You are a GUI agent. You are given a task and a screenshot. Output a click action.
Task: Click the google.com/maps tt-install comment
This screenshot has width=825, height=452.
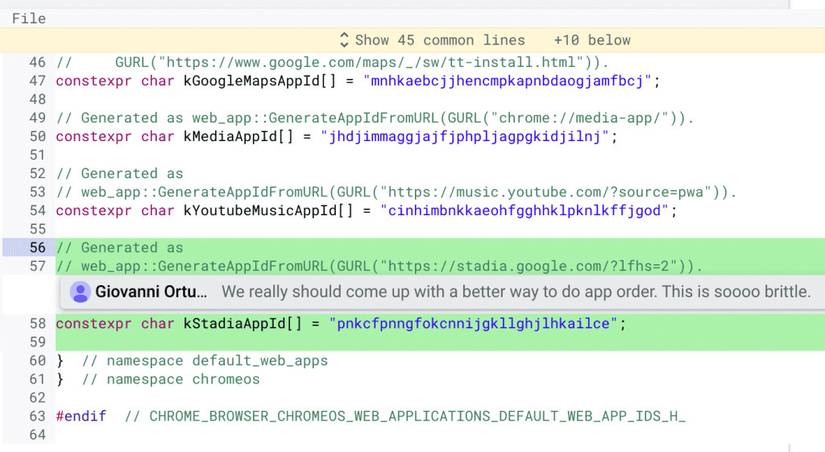tap(332, 62)
